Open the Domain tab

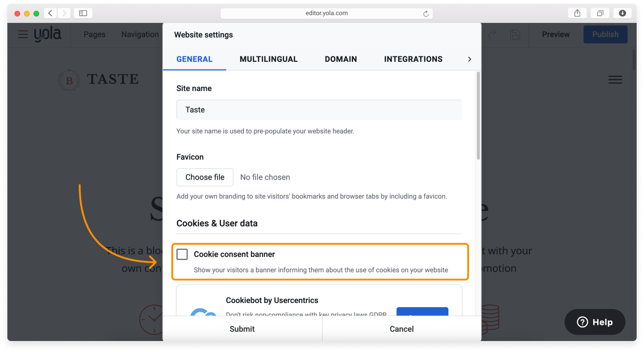pos(341,59)
